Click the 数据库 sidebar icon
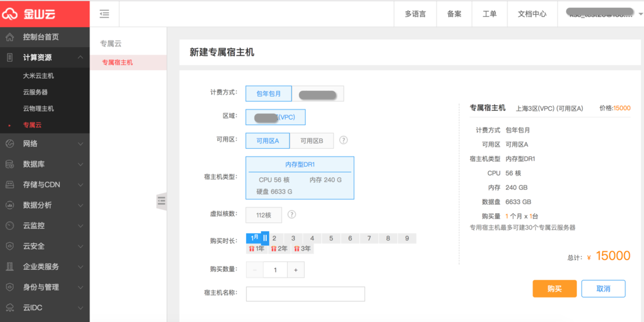Viewport: 644px width, 322px height. point(10,164)
